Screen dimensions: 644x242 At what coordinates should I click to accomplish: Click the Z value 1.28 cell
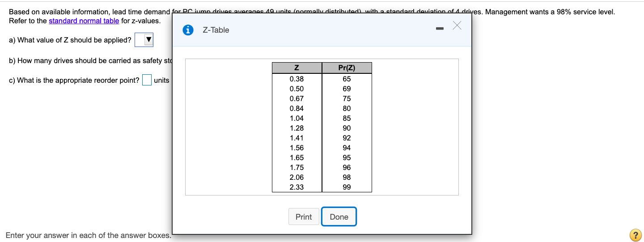297,128
